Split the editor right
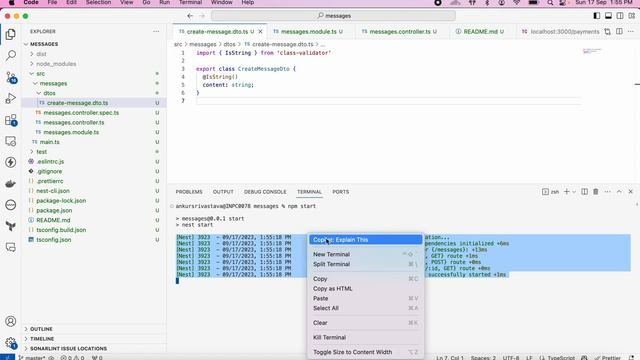 coord(619,31)
